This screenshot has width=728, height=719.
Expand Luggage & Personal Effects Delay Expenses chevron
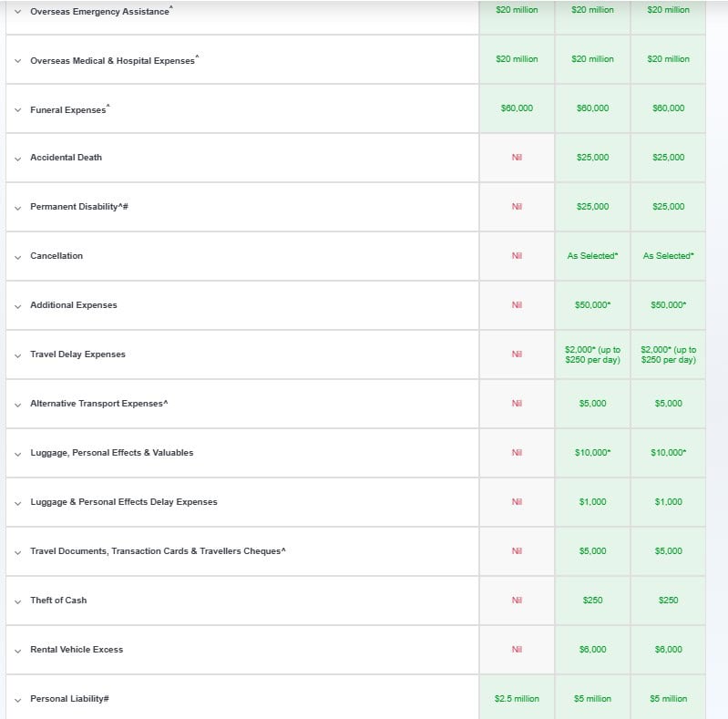(17, 502)
